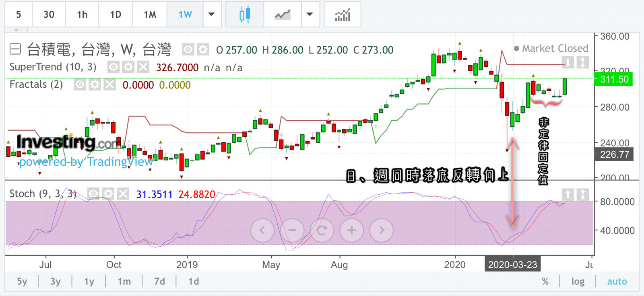Click the current price label 311.50
This screenshot has height=296, width=644.
(x=614, y=79)
